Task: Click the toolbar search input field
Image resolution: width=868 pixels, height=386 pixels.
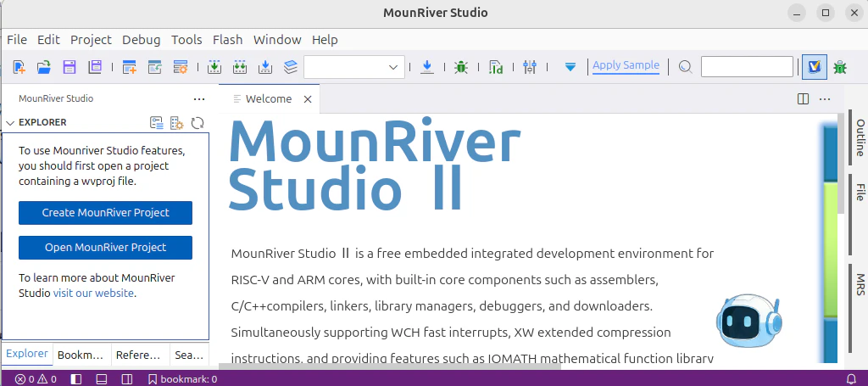Action: point(748,66)
